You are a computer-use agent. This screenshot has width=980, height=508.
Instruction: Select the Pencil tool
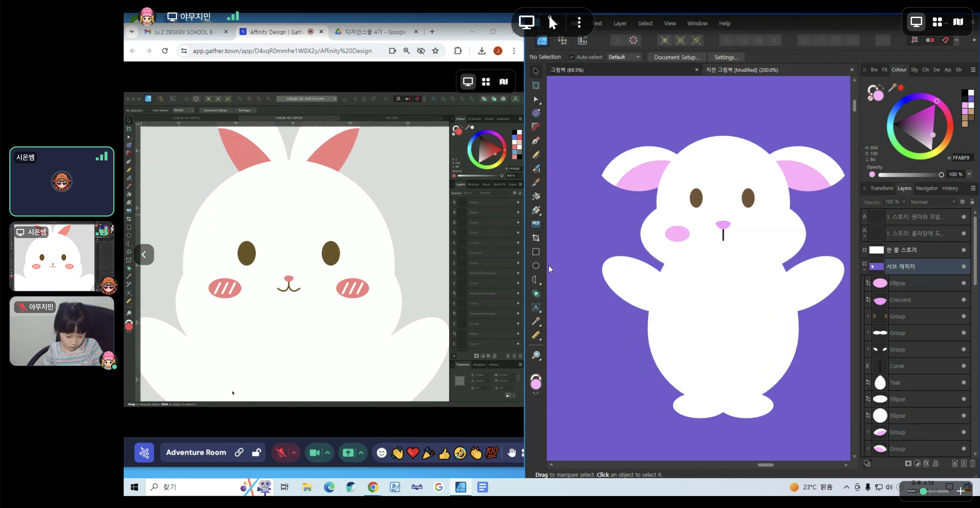point(536,155)
